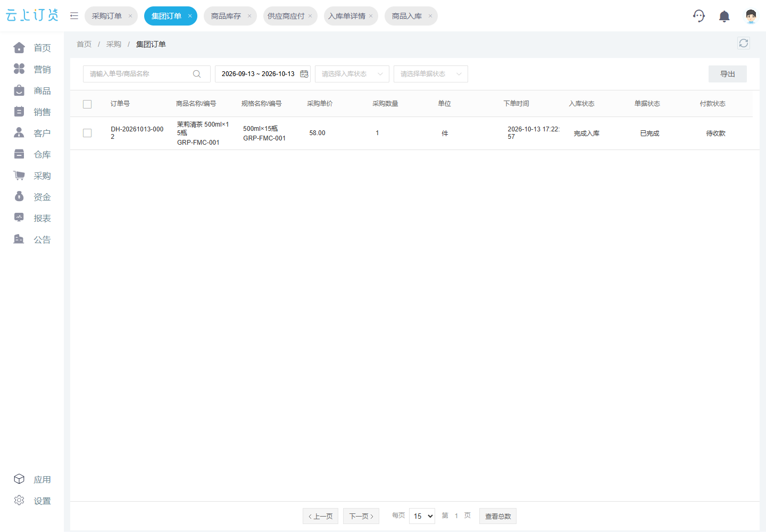Open 报表 in the sidebar
766x532 pixels.
tap(32, 218)
